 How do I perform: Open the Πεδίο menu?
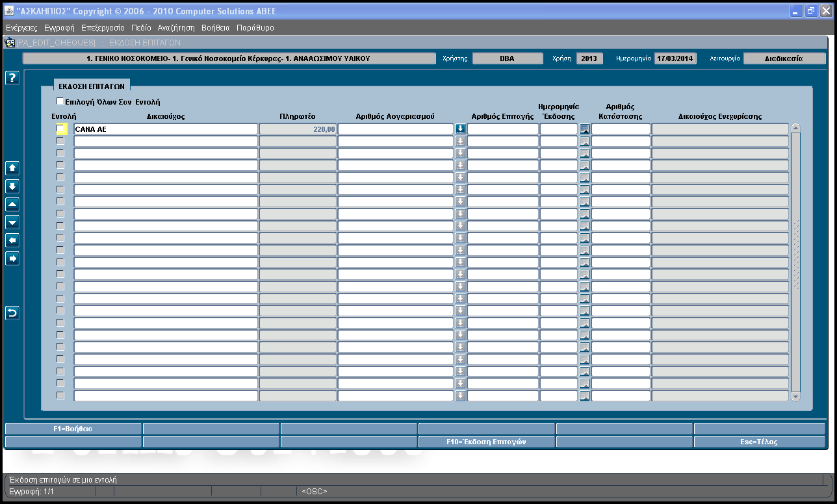point(141,28)
